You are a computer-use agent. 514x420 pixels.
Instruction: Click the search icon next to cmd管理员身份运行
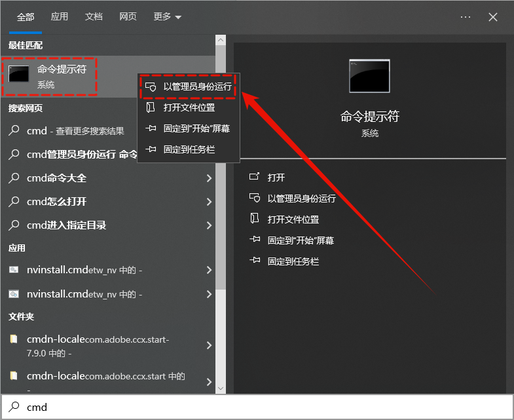click(14, 154)
